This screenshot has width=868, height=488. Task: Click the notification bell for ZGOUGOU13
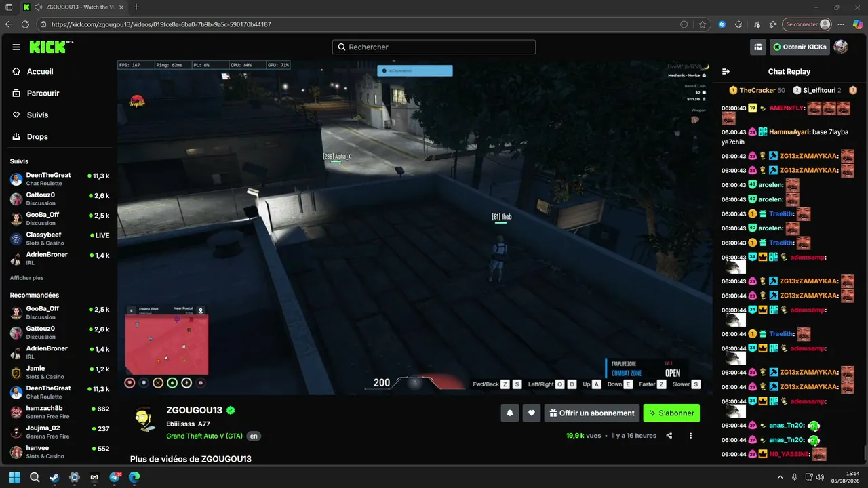click(509, 413)
